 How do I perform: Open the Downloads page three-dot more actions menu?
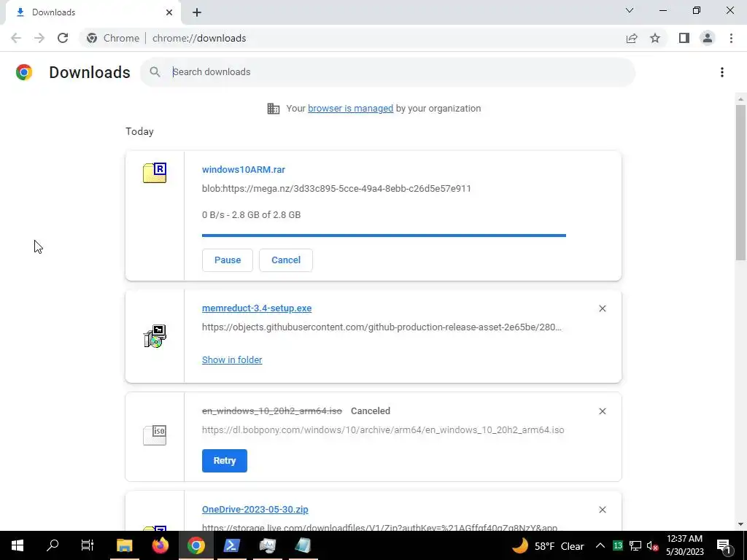pos(722,72)
